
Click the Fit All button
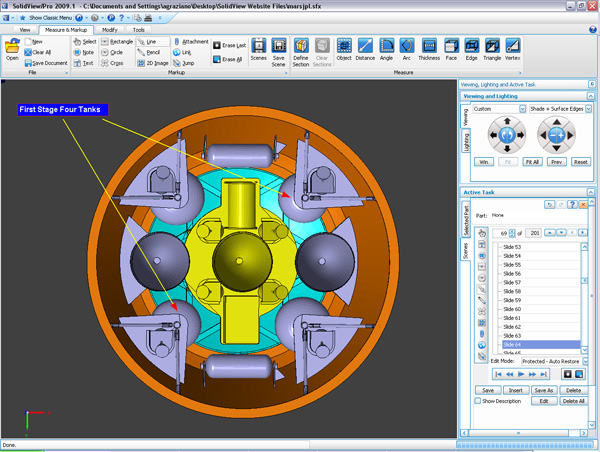[532, 162]
